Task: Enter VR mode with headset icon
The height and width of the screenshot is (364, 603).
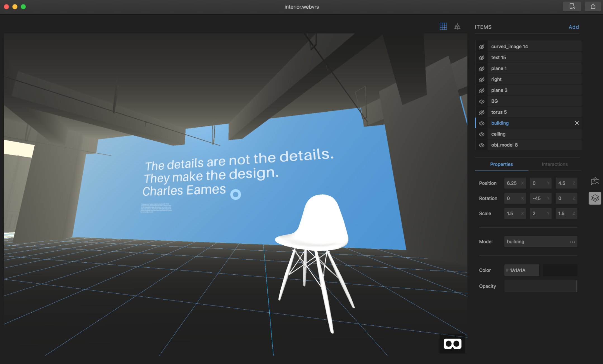Action: click(x=452, y=344)
